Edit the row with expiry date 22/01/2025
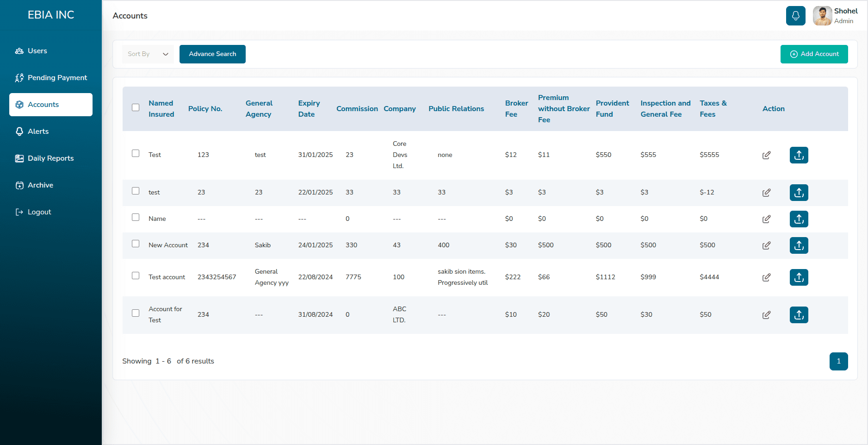The height and width of the screenshot is (445, 868). tap(766, 193)
